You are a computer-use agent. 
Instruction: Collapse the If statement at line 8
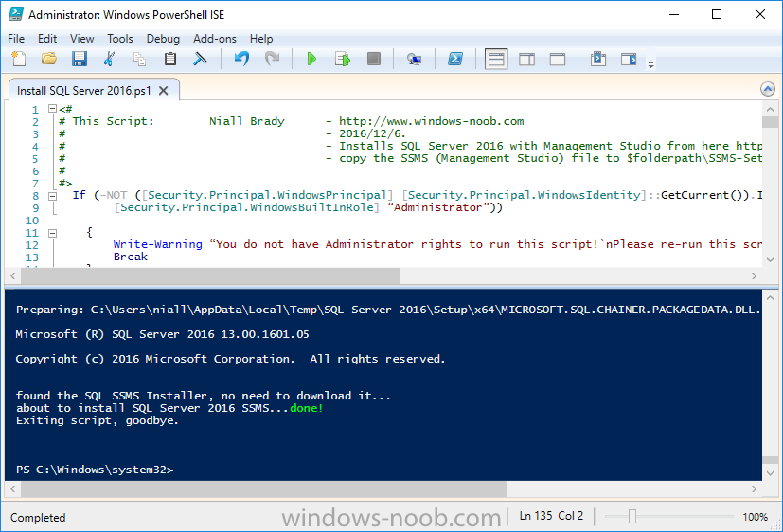[52, 196]
